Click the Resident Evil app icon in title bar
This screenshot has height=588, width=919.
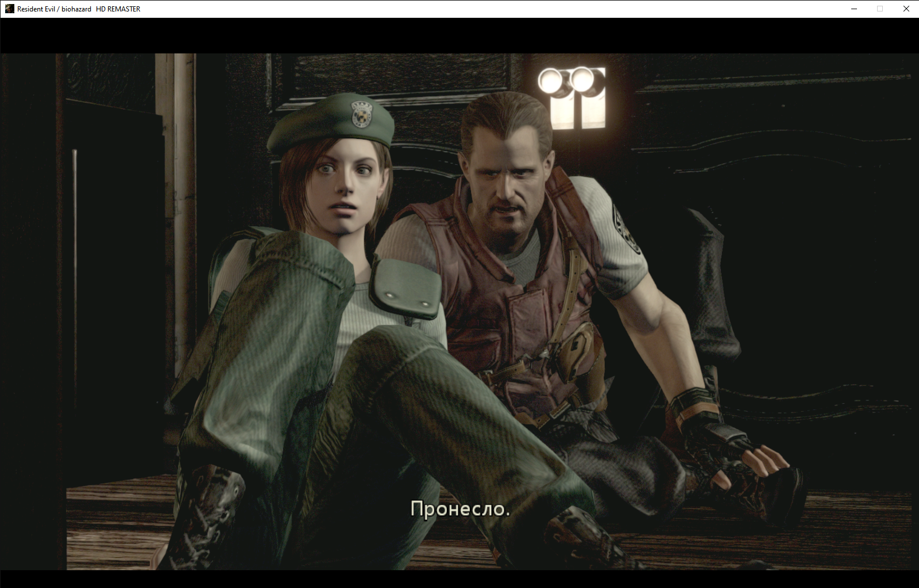point(9,9)
